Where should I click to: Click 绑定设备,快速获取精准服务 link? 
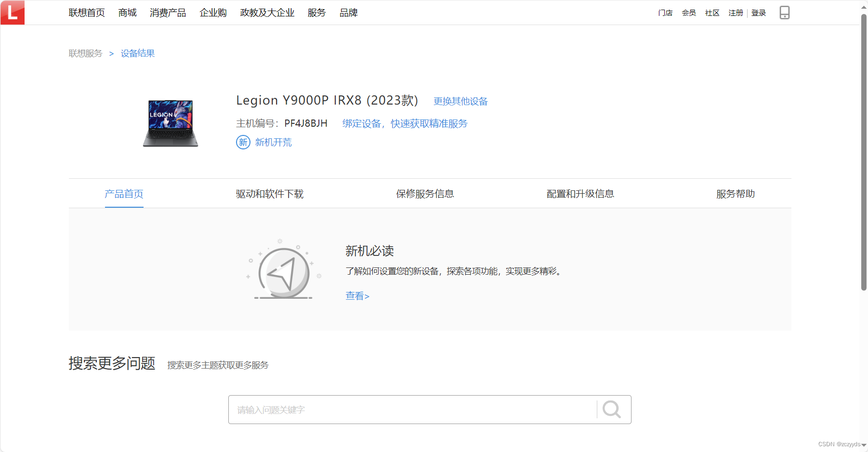[x=405, y=124]
